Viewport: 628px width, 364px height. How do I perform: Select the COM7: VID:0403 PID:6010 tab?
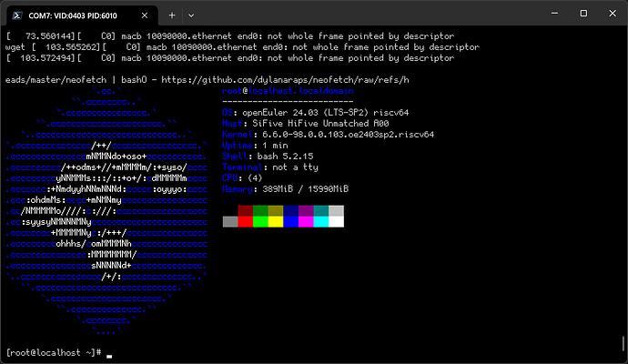pyautogui.click(x=91, y=15)
